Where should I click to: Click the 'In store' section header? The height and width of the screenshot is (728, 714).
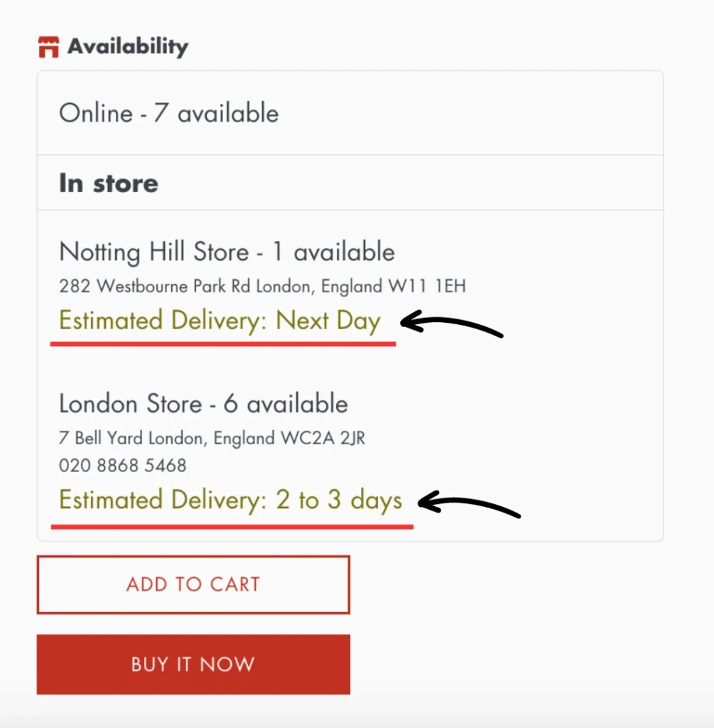point(109,183)
